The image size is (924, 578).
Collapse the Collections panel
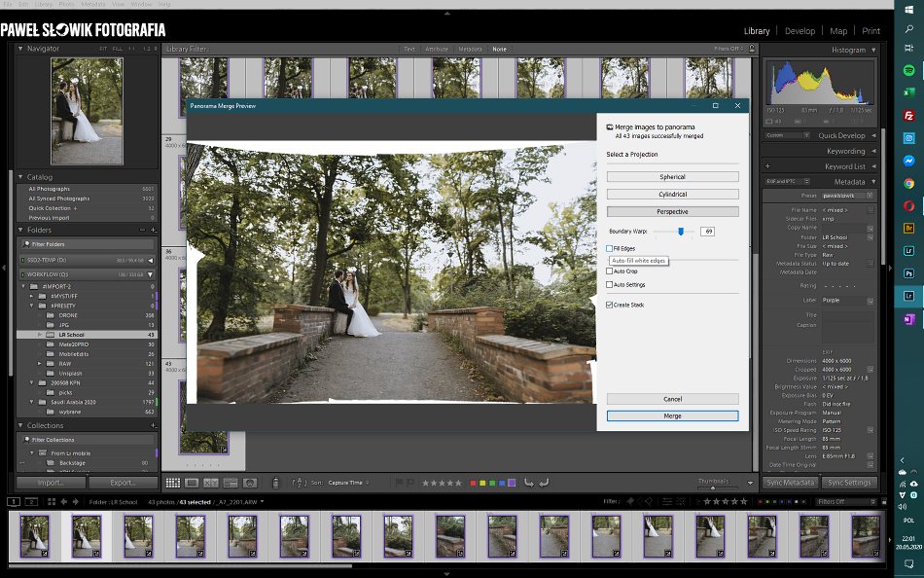(20, 425)
